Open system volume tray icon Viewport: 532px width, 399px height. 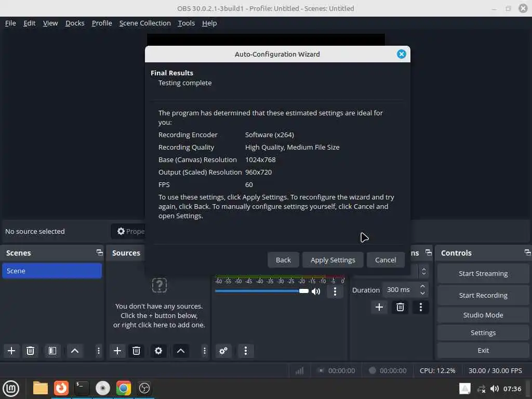click(x=495, y=389)
